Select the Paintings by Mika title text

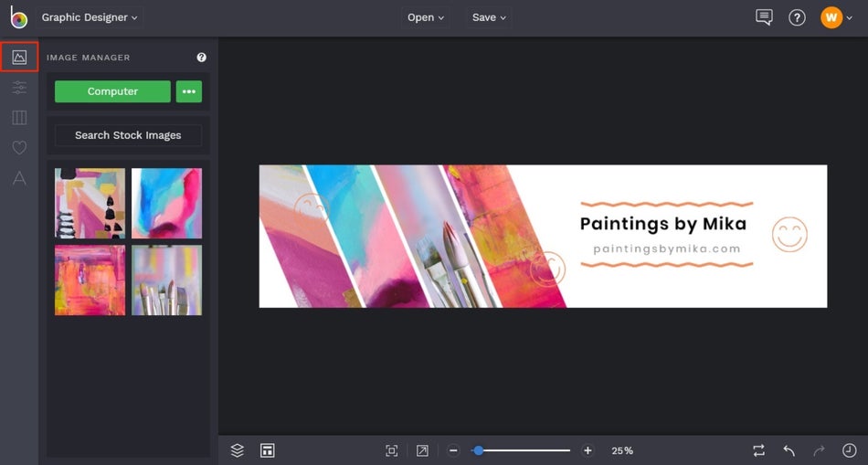pyautogui.click(x=663, y=224)
